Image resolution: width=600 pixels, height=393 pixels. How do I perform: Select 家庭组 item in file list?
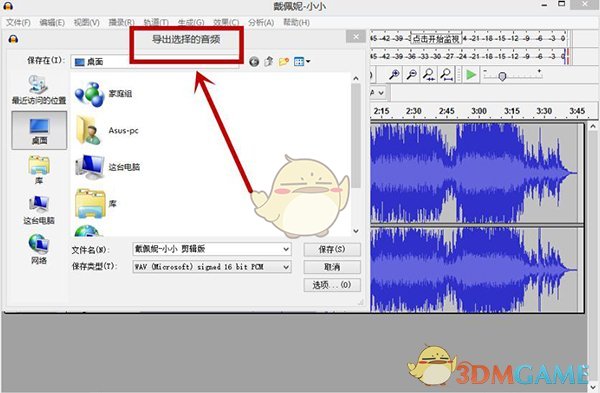coord(103,94)
